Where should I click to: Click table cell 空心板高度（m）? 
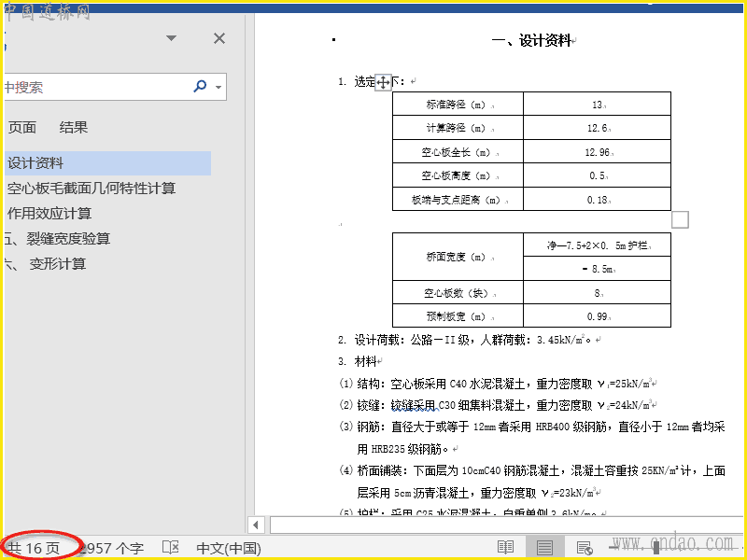458,175
